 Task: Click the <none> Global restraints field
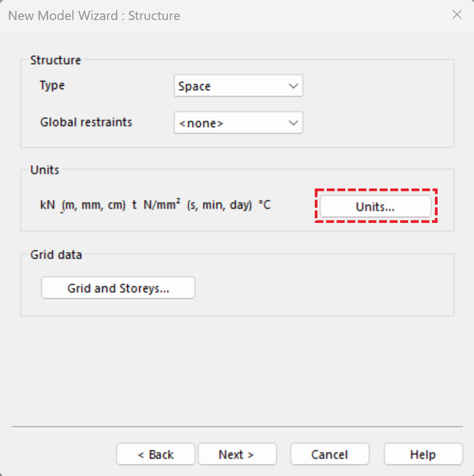[x=201, y=123]
